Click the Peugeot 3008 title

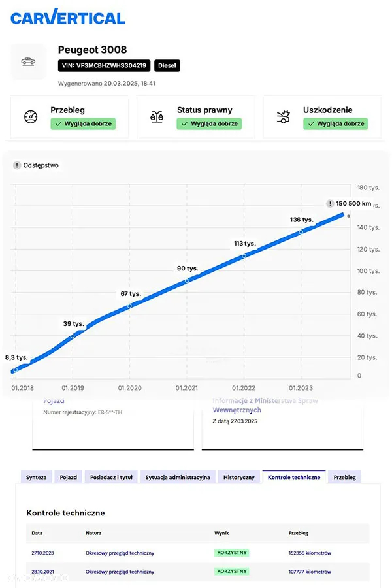point(92,50)
